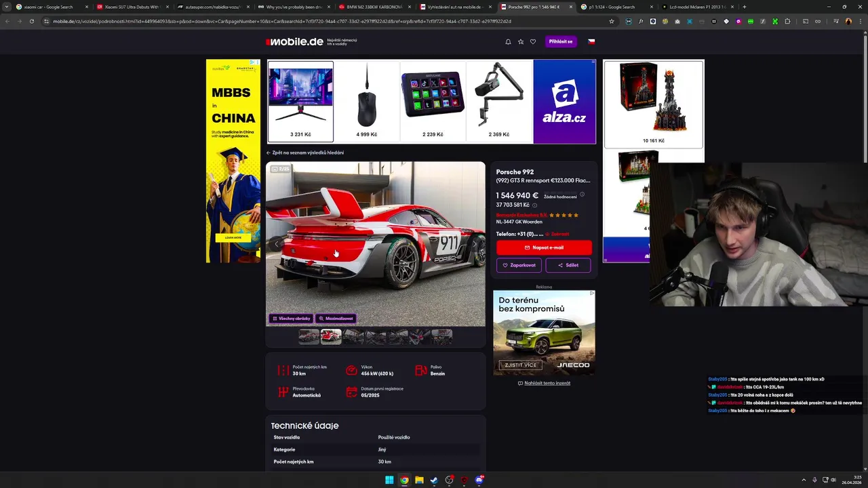Screen dimensions: 868x488
Task: Switch to the BMW M2 338KW tab
Action: (x=374, y=7)
